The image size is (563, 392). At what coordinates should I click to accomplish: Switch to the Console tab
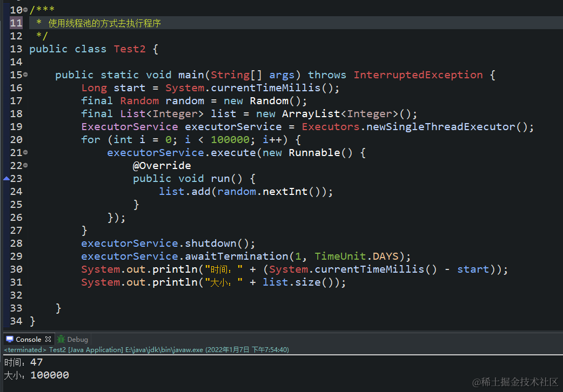pos(28,339)
